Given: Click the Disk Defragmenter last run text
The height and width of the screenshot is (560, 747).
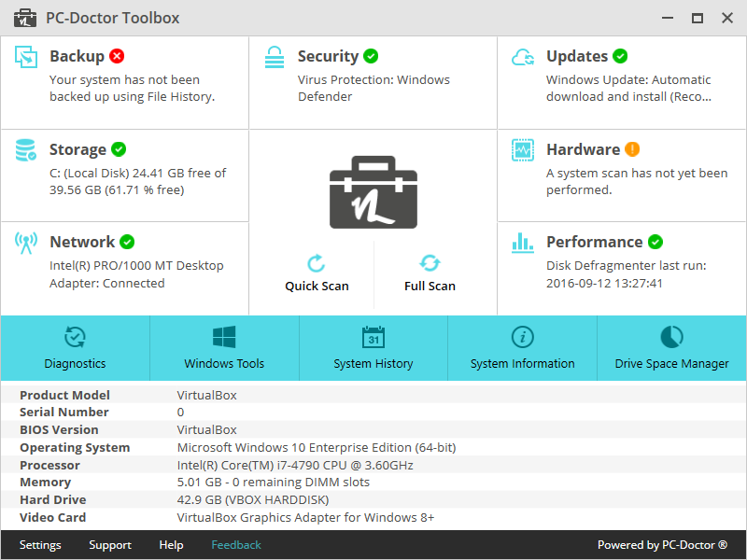Looking at the screenshot, I should 627,274.
